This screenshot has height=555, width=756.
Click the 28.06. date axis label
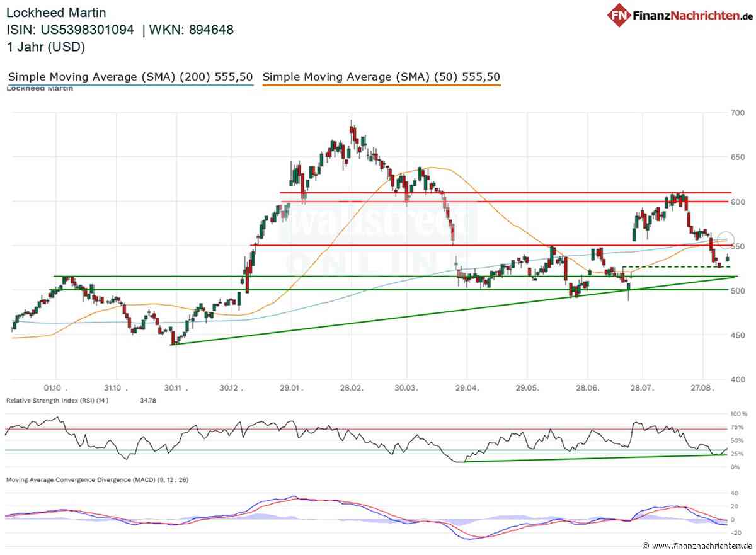[587, 389]
